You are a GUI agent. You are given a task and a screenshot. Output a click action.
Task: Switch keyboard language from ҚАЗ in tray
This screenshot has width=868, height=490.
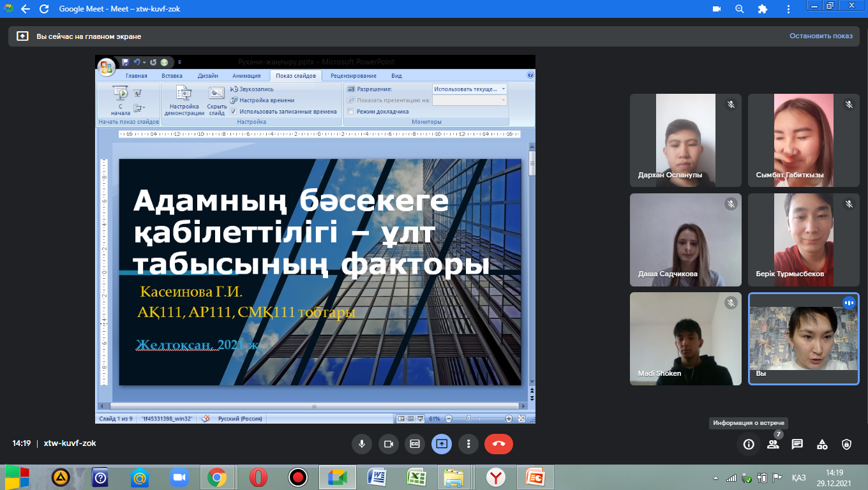click(x=798, y=478)
